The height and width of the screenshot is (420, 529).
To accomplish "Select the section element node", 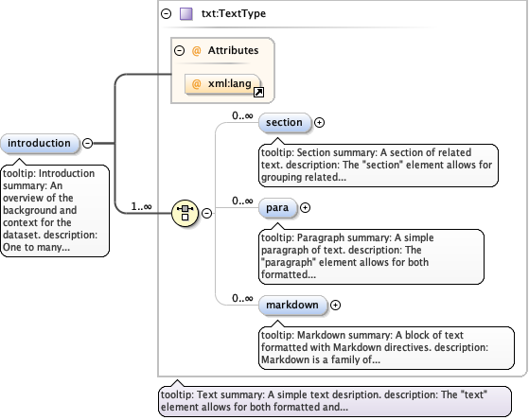I will 285,122.
